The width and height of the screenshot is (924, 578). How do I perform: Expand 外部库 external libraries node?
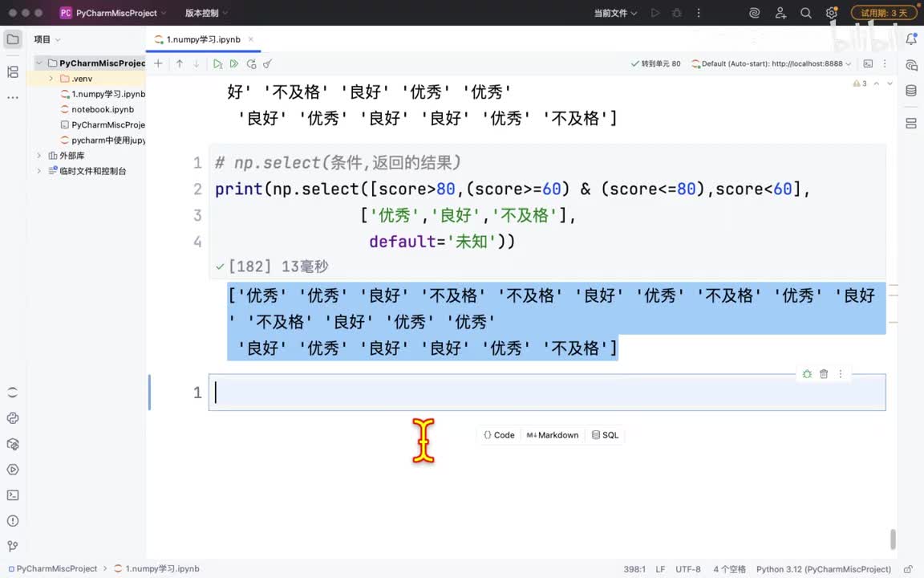38,156
